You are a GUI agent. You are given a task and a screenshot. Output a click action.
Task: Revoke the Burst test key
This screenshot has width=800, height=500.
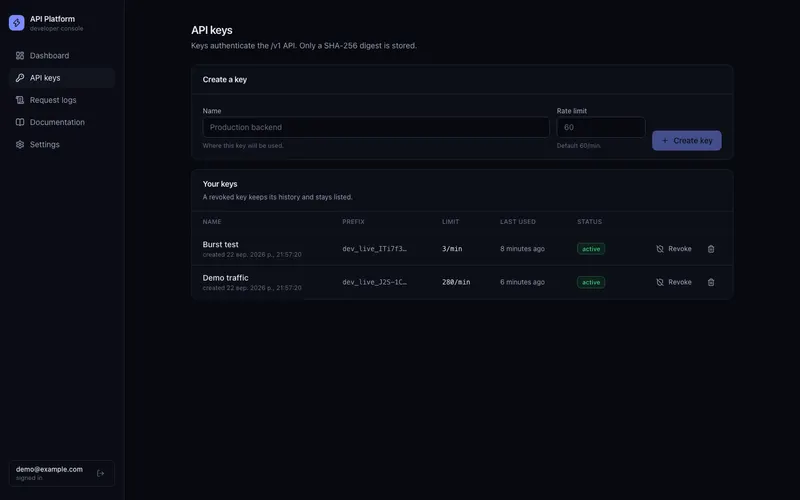pyautogui.click(x=673, y=249)
